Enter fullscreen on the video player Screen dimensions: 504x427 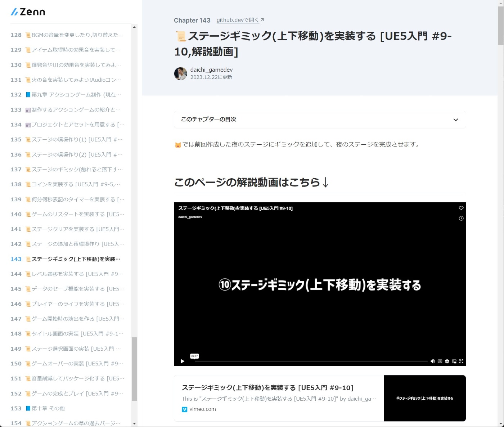click(462, 361)
